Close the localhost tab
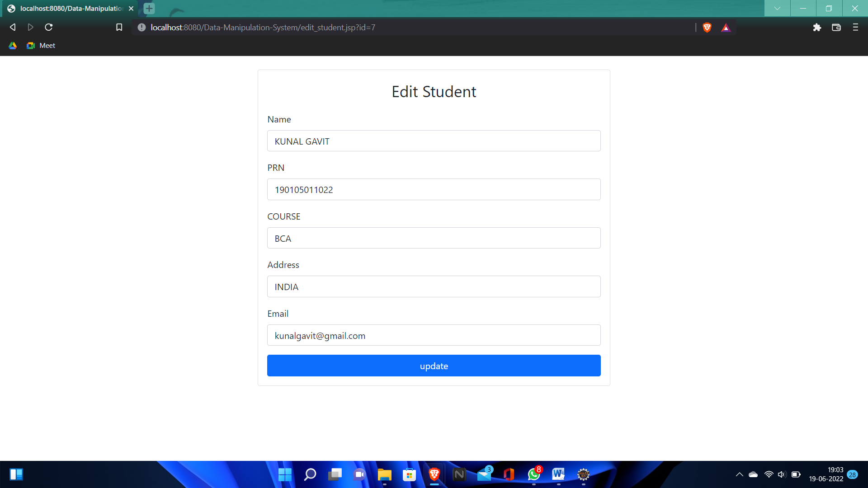 (x=131, y=9)
